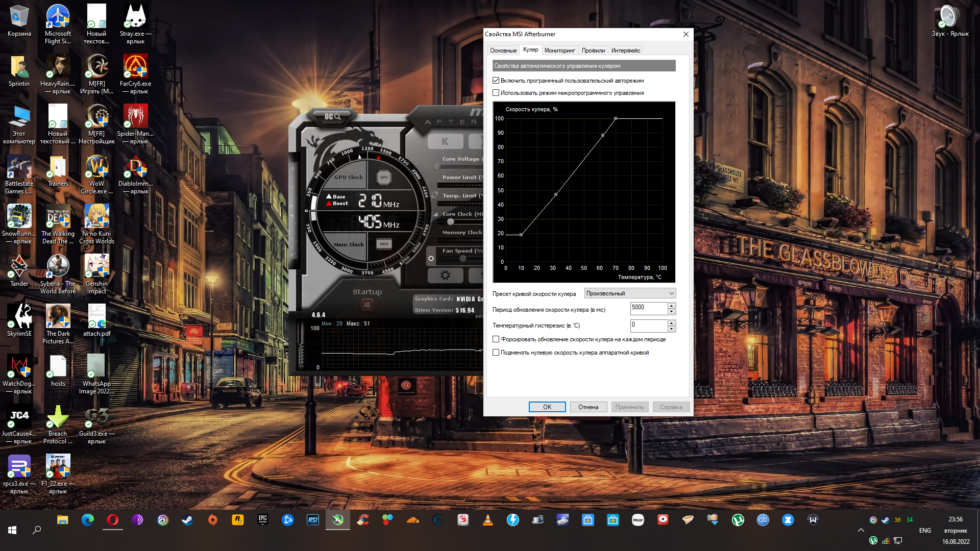This screenshot has height=551, width=980.
Task: Click the Core Clock slider handle
Action: tap(450, 222)
